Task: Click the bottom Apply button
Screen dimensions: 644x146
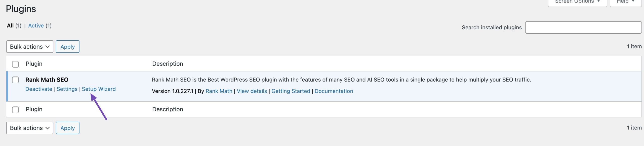Action: [68, 128]
